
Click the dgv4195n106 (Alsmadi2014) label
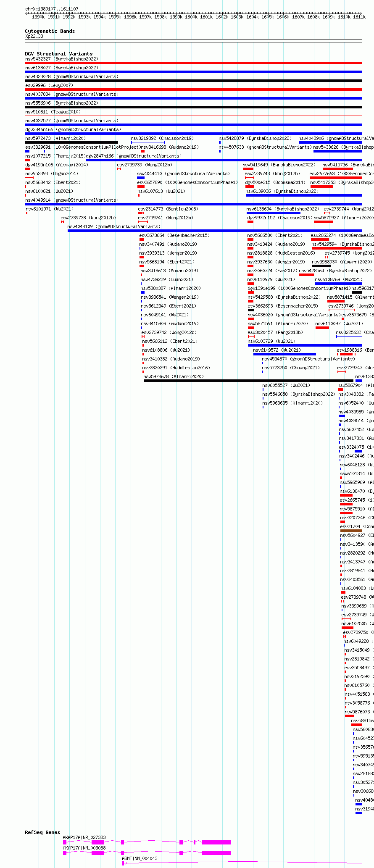point(56,165)
